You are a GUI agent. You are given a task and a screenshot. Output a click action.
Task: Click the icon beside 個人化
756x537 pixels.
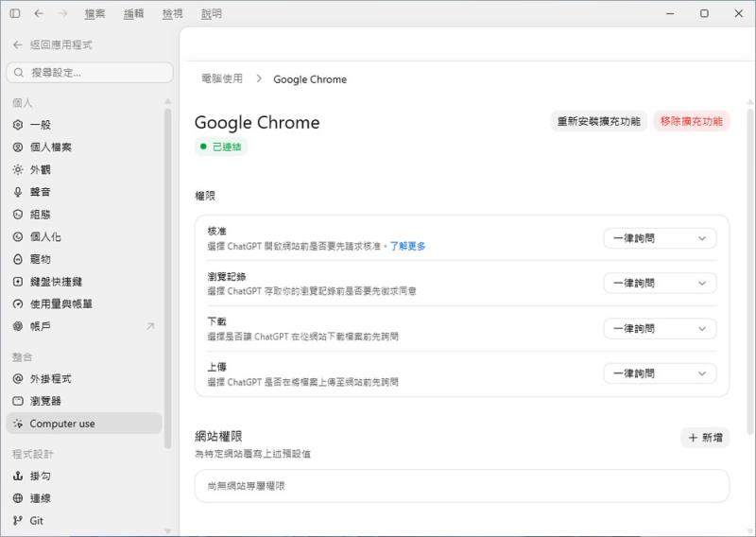[x=18, y=237]
